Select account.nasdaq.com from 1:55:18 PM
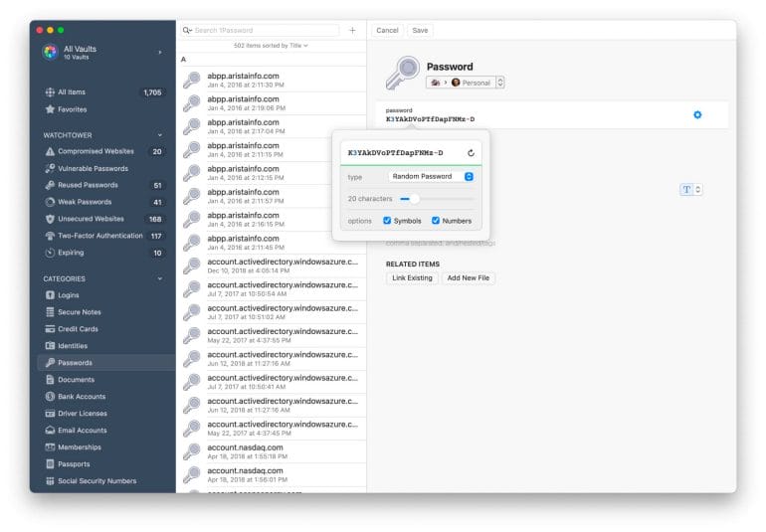This screenshot has width=766, height=532. point(272,451)
